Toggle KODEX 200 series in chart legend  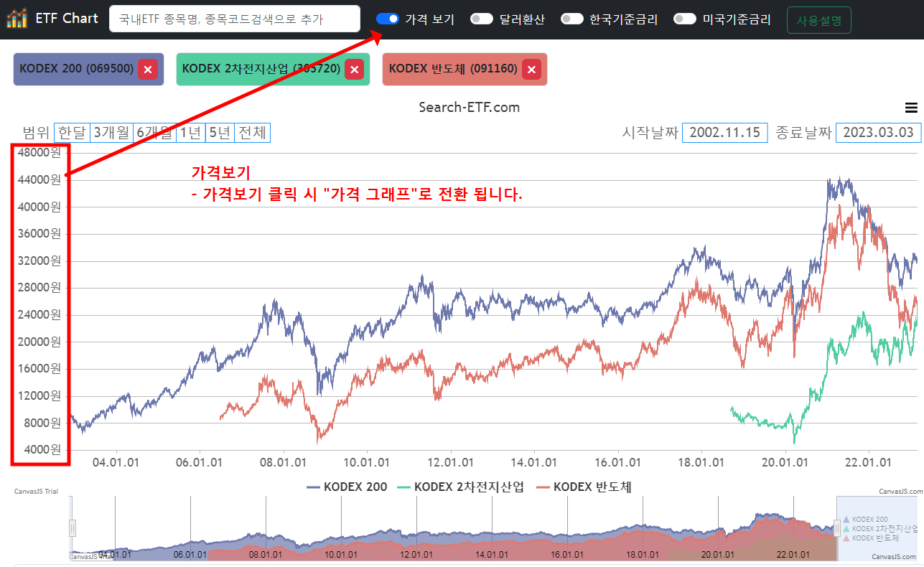(x=347, y=487)
